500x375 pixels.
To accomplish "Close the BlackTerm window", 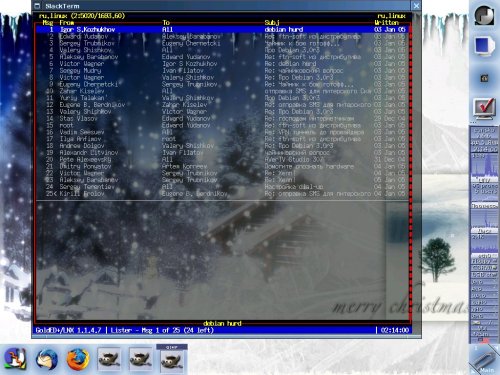I will [x=416, y=6].
